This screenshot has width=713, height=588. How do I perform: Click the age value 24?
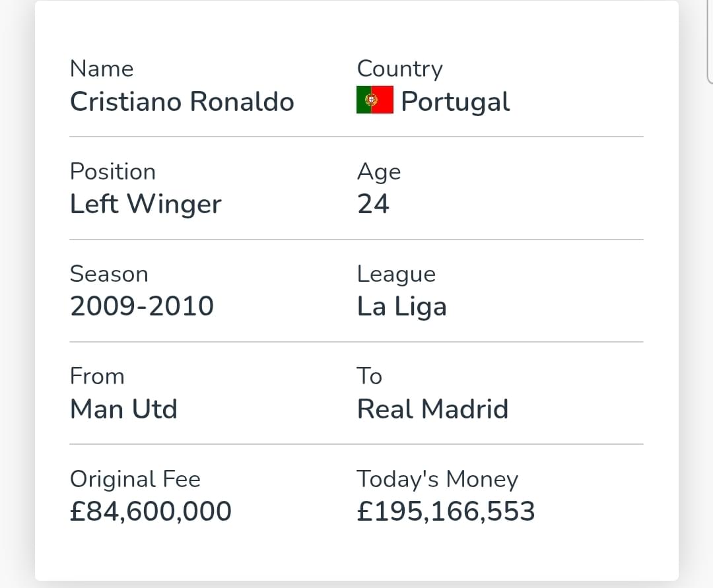pyautogui.click(x=373, y=204)
